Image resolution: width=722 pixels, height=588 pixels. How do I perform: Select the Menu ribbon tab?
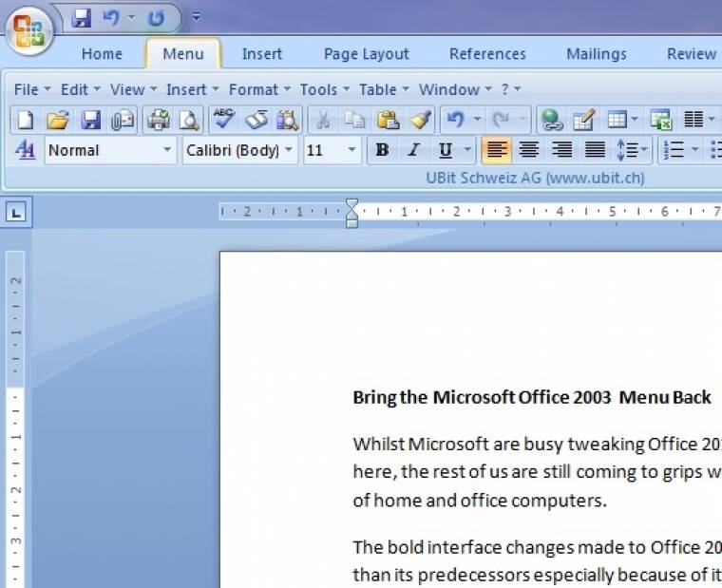(x=183, y=54)
